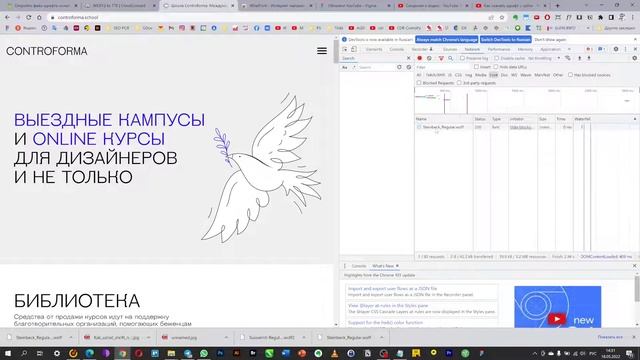Click the CONTROFORMA logo
This screenshot has height=360, width=640.
click(x=47, y=51)
